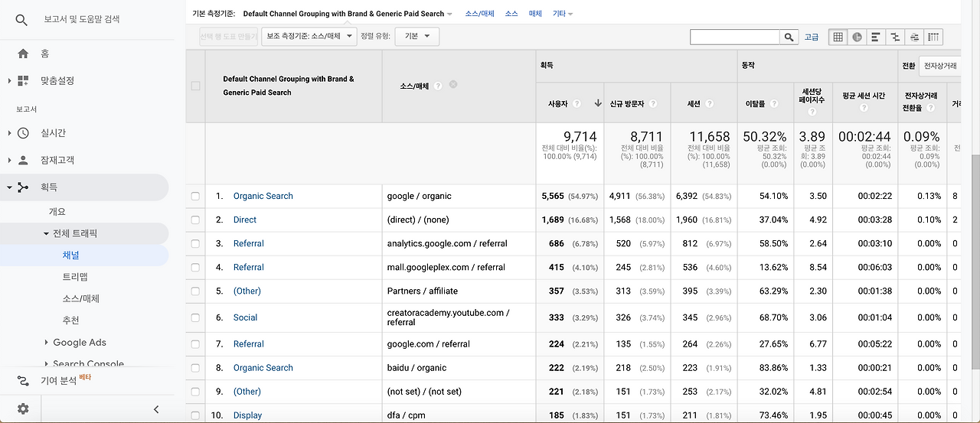Open the 보조 측정기준 dropdown
Image resolution: width=980 pixels, height=423 pixels.
pos(309,36)
